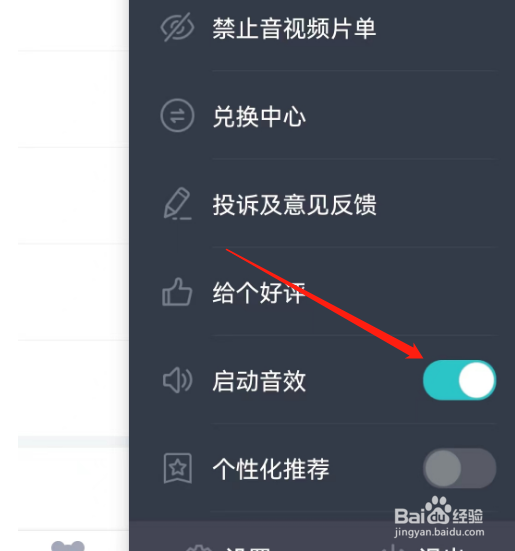Tap 给个好评 text entry

259,293
